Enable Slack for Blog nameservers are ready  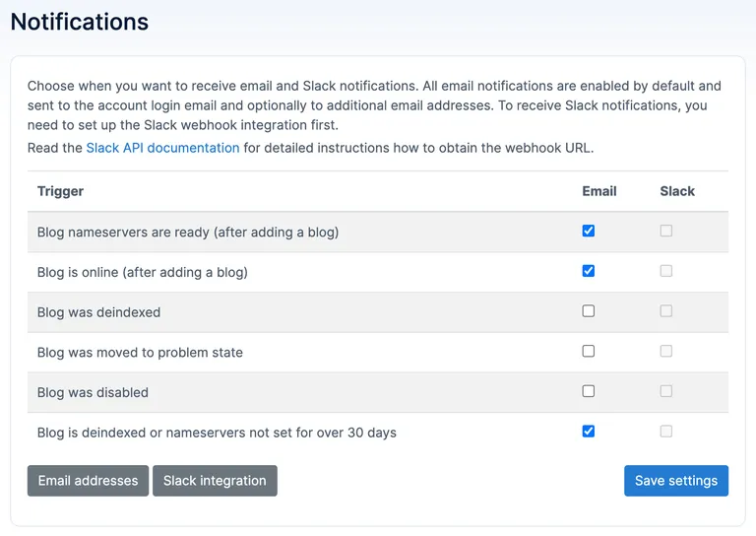point(665,231)
